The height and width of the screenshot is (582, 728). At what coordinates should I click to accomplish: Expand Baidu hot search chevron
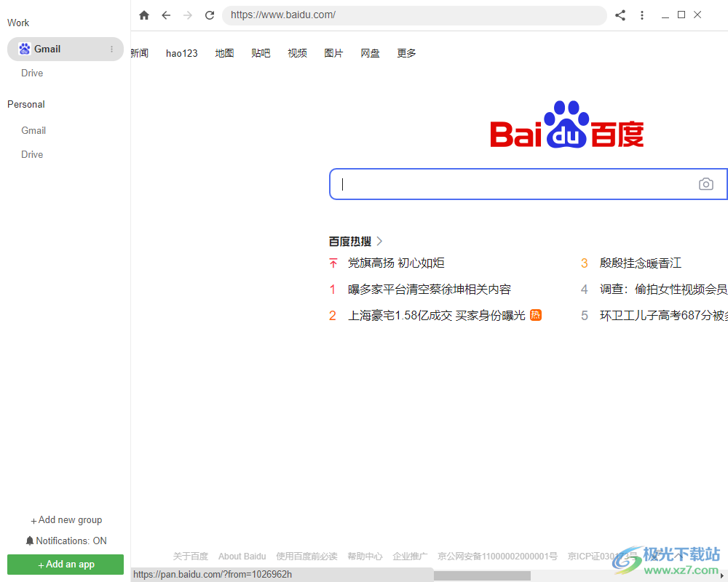(x=379, y=241)
